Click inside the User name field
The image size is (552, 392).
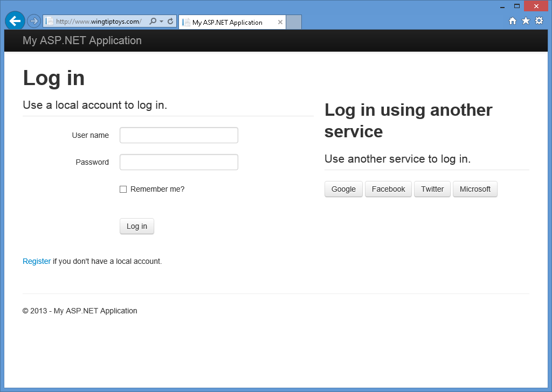178,135
